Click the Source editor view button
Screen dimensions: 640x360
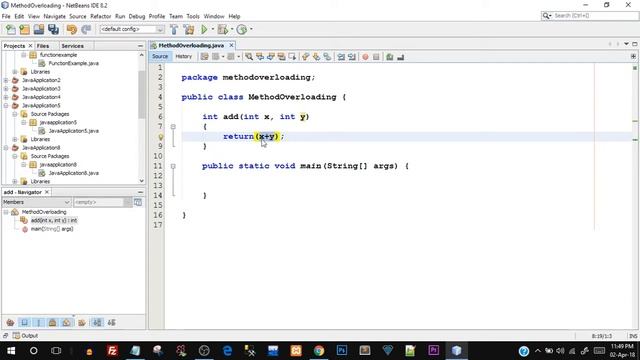coord(160,56)
